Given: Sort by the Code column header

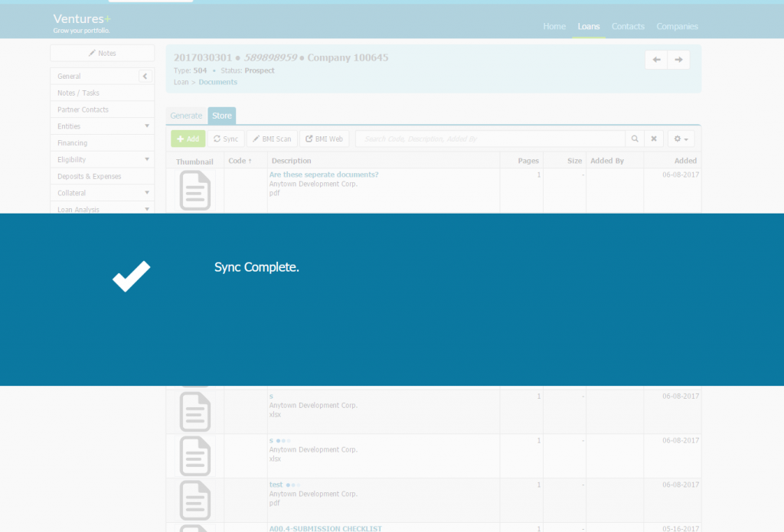Looking at the screenshot, I should (x=240, y=161).
